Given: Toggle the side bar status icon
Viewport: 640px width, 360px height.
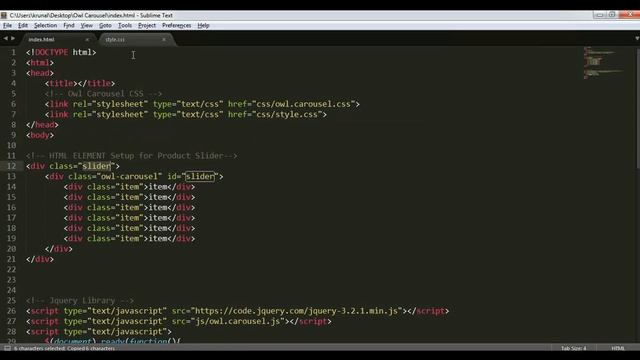Looking at the screenshot, I should click(x=7, y=348).
